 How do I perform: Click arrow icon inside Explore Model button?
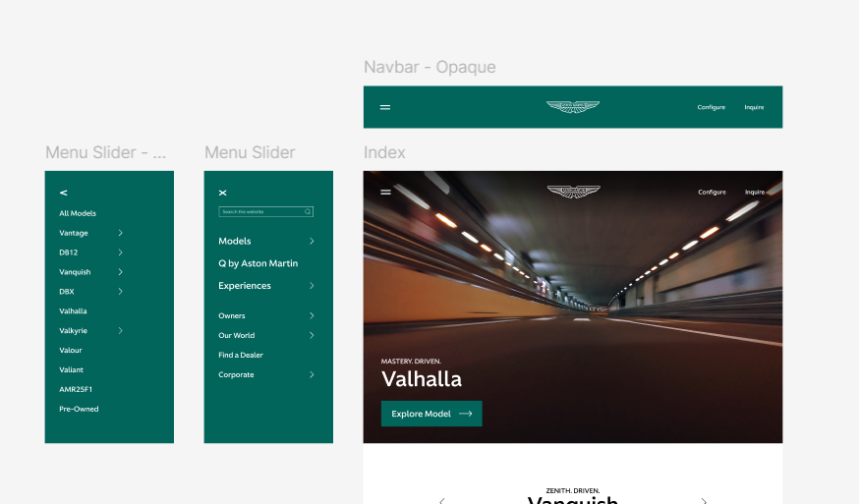466,414
